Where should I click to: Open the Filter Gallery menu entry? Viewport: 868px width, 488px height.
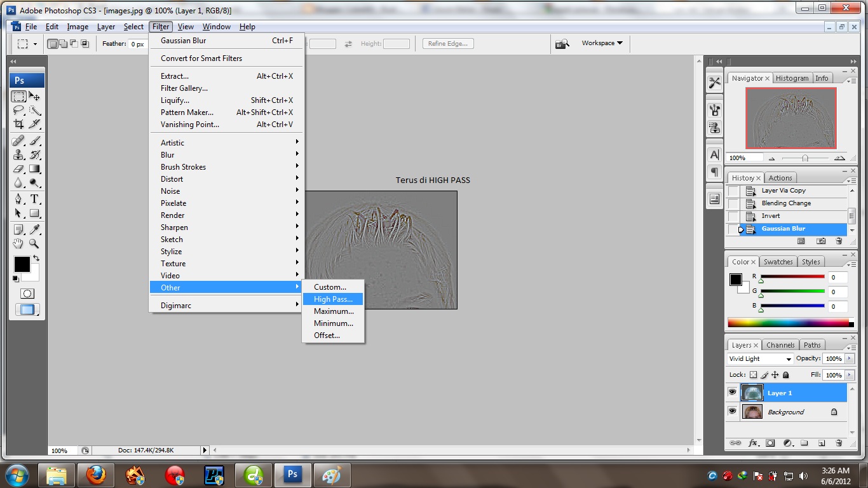tap(227, 88)
